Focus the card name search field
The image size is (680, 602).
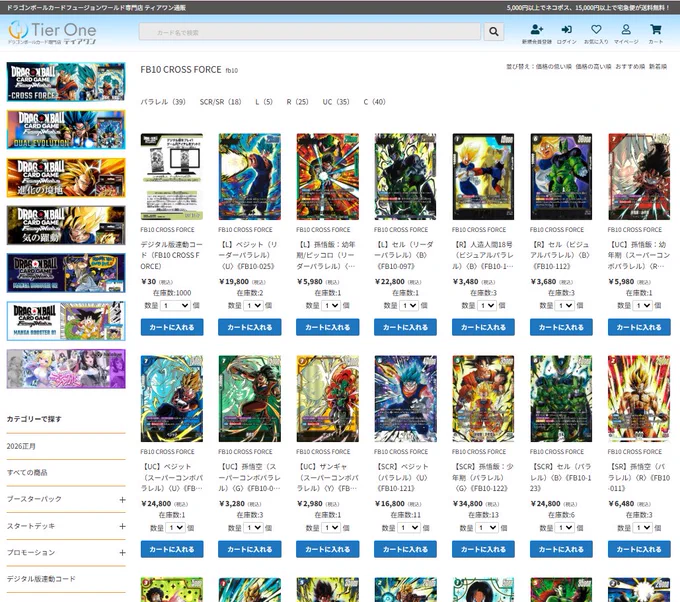click(x=310, y=32)
